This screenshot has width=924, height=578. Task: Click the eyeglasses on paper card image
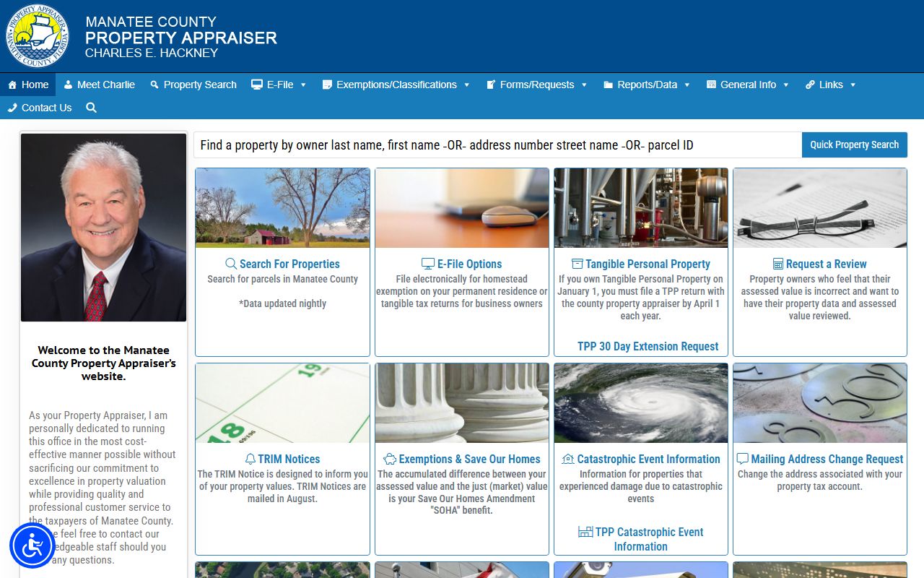point(820,208)
